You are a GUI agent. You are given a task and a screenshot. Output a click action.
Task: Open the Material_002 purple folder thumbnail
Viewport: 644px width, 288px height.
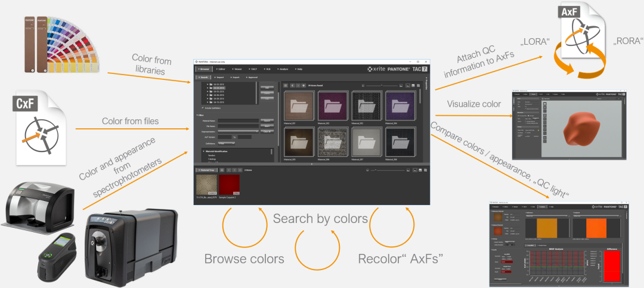(332, 107)
